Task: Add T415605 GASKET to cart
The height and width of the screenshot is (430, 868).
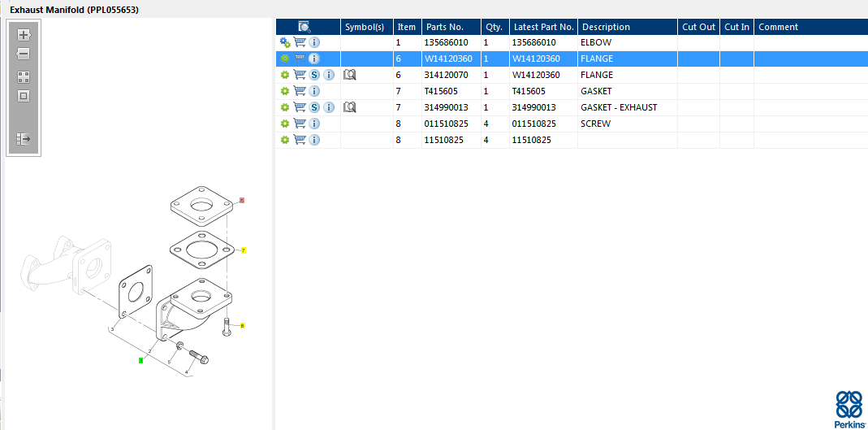Action: (x=300, y=91)
